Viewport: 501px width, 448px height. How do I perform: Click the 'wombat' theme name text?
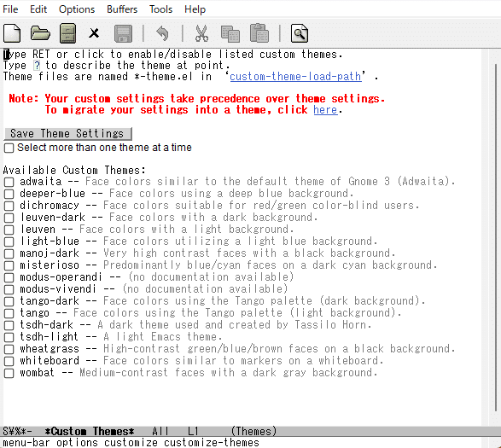(x=37, y=373)
